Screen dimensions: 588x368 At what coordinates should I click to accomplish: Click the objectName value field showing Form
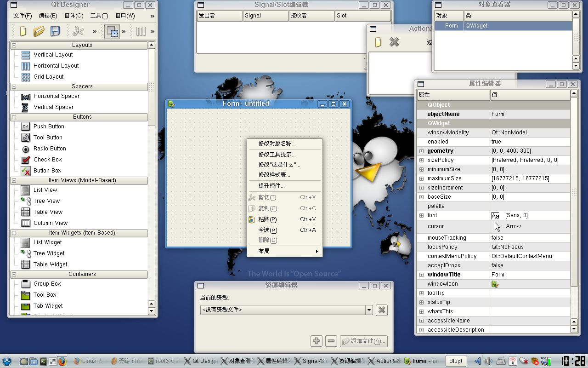click(x=530, y=114)
